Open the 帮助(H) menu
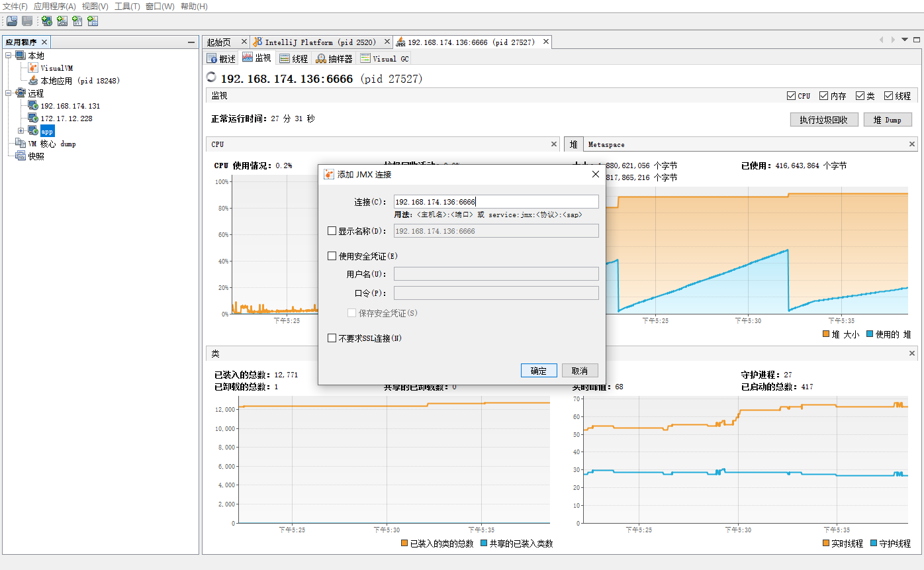This screenshot has width=924, height=570. (194, 6)
